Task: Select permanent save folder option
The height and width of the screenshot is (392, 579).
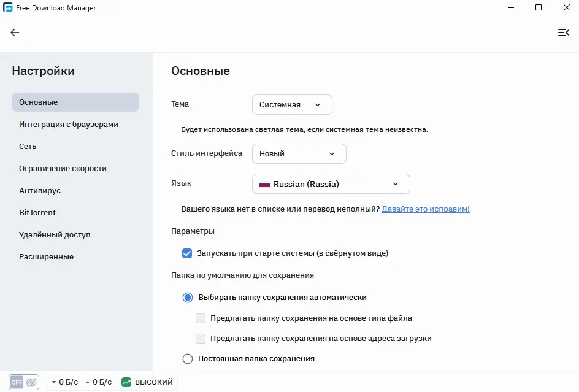Action: pos(187,358)
